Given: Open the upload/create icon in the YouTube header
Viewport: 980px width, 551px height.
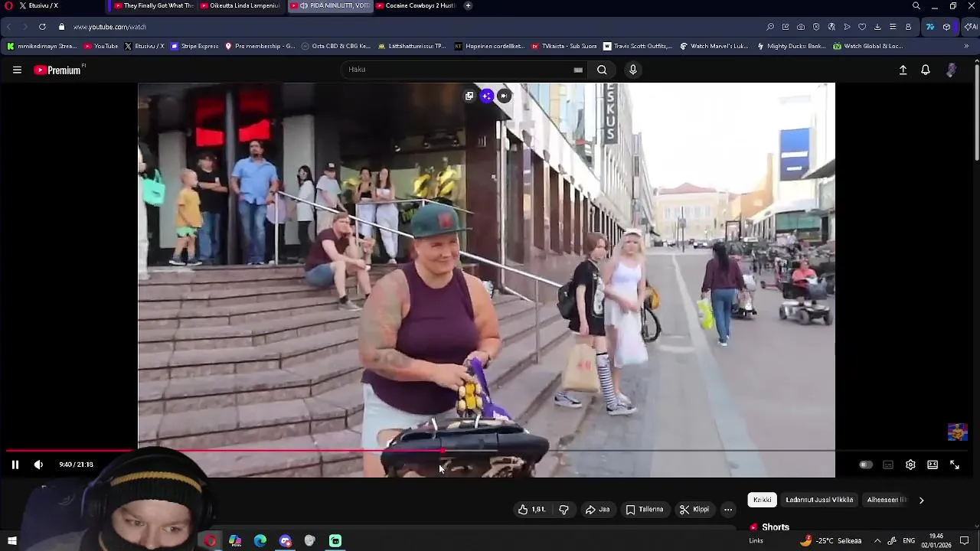Looking at the screenshot, I should coord(903,70).
